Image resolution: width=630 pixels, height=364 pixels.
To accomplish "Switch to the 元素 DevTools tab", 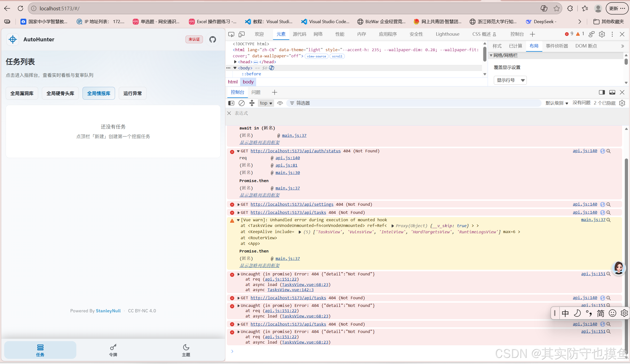I will click(x=281, y=34).
